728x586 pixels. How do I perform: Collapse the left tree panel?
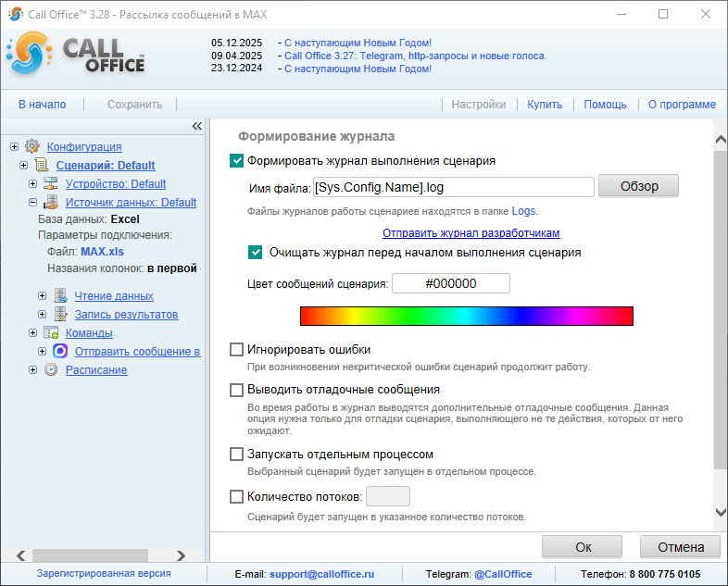(x=196, y=126)
